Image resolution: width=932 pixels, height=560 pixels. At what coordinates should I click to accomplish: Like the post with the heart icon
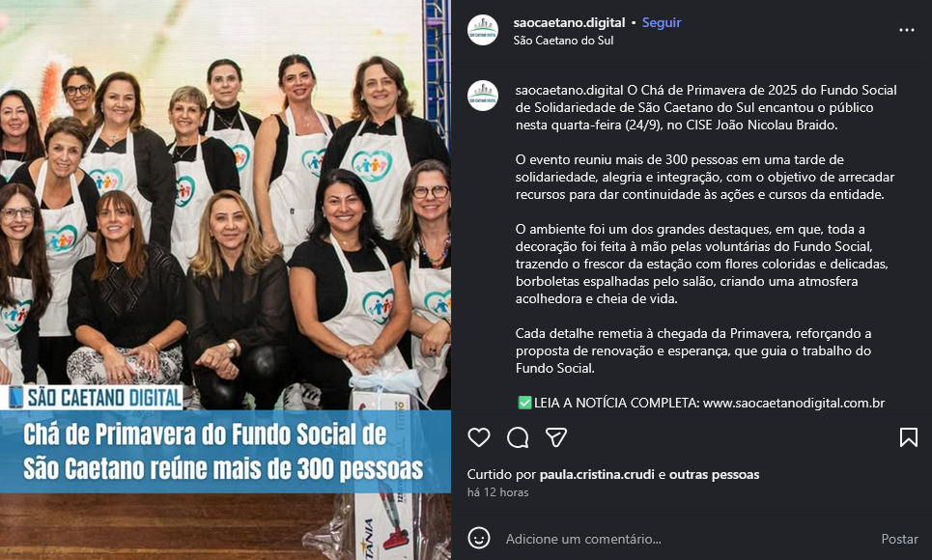478,437
